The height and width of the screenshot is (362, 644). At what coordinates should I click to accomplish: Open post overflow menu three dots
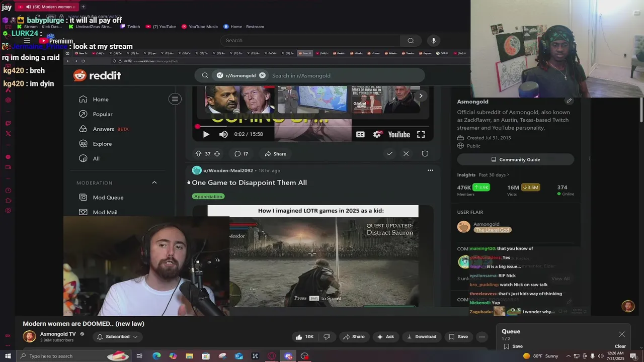point(430,170)
